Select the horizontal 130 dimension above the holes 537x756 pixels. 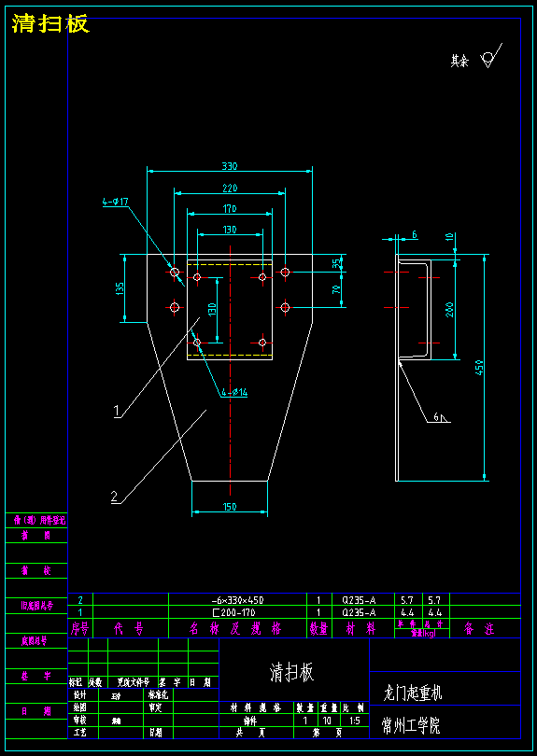pyautogui.click(x=230, y=230)
